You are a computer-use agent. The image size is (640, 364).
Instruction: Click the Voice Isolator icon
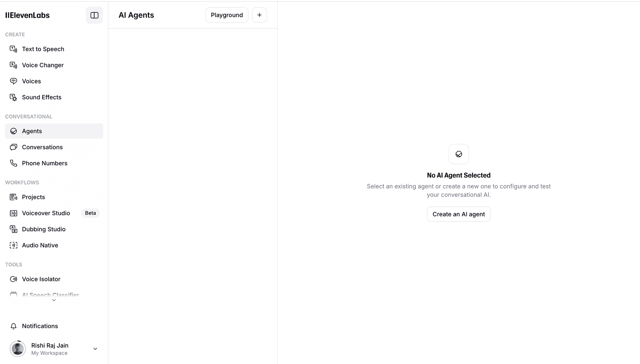coord(13,279)
